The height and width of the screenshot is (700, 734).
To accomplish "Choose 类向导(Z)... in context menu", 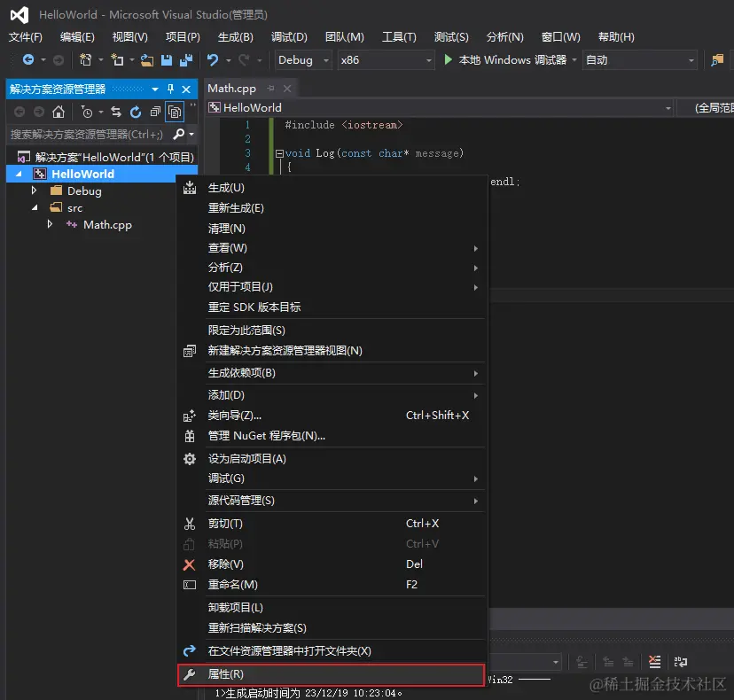I will [x=331, y=415].
